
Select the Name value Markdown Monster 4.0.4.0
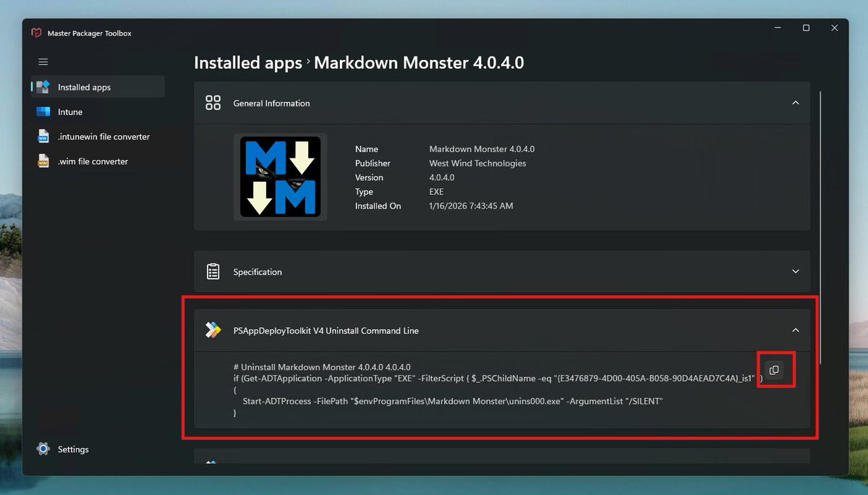482,149
